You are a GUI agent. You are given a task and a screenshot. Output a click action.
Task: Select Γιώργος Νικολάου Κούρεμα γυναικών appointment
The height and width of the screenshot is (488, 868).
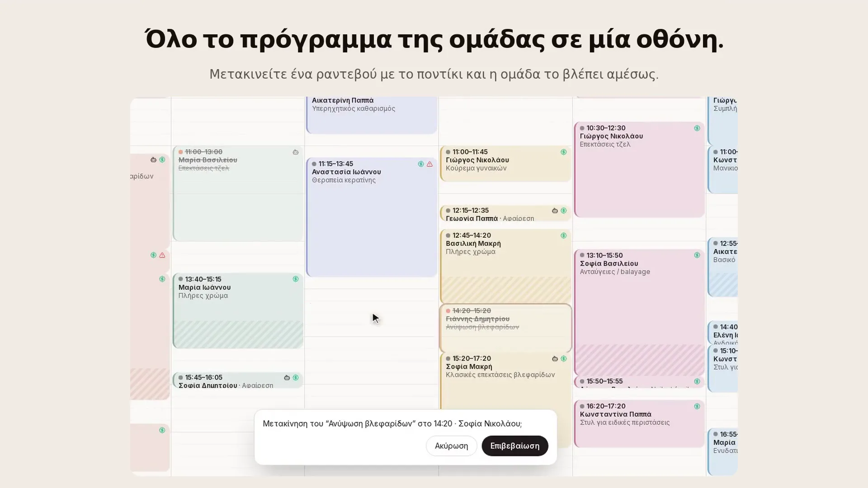pos(505,164)
